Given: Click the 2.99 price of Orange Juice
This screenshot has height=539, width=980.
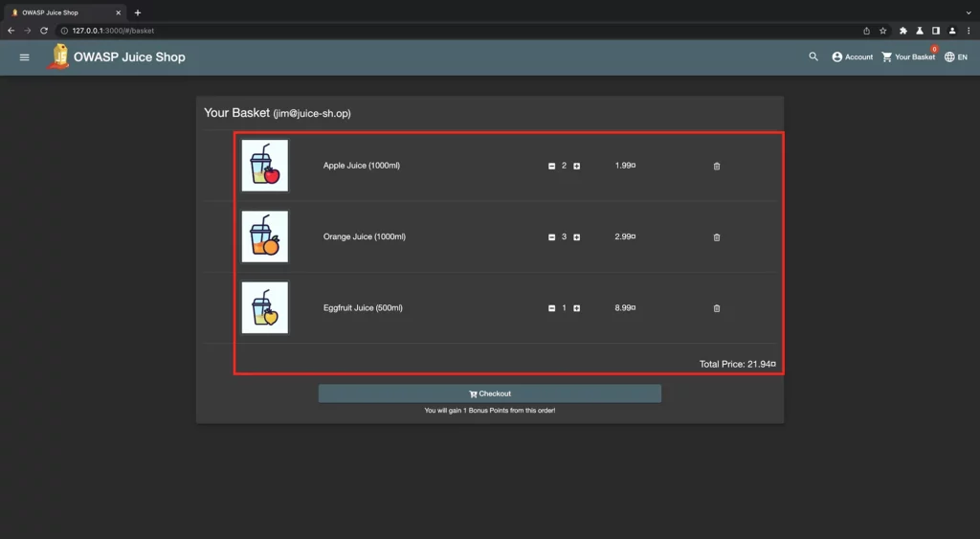Looking at the screenshot, I should point(625,237).
